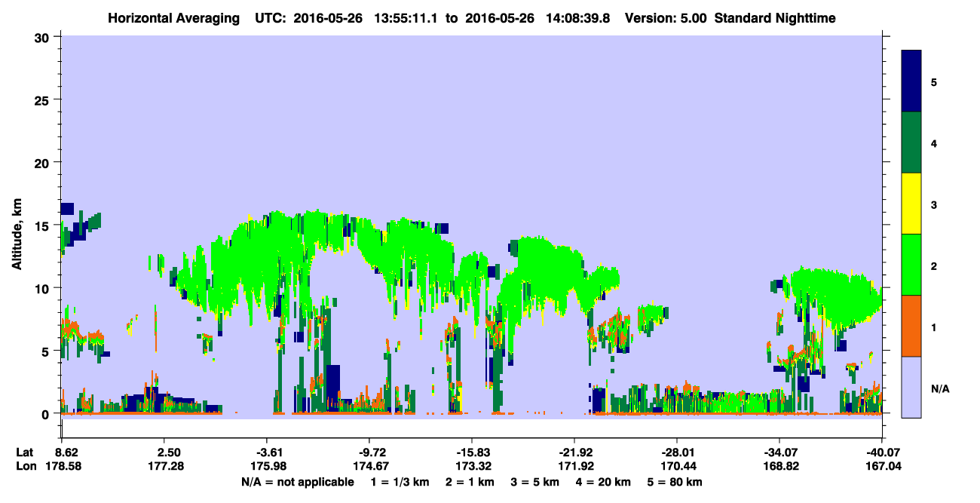The height and width of the screenshot is (503, 980).
Task: Click the dark blue colorbar segment labeled 5
Action: pyautogui.click(x=911, y=81)
